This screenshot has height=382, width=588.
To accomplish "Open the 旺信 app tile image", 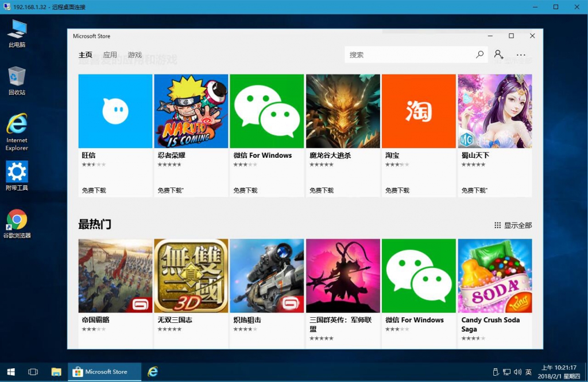I will pyautogui.click(x=115, y=111).
